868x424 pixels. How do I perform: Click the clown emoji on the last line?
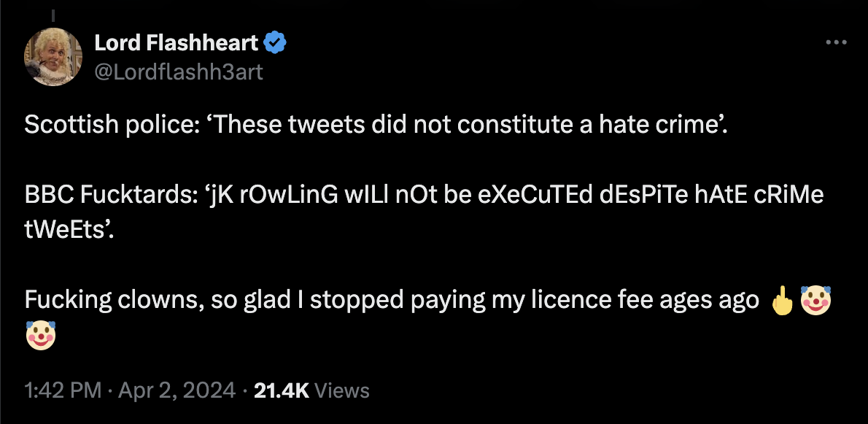41,336
